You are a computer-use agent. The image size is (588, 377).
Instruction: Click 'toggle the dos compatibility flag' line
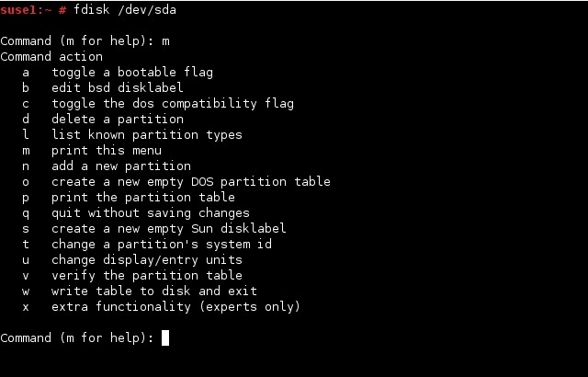coord(173,104)
